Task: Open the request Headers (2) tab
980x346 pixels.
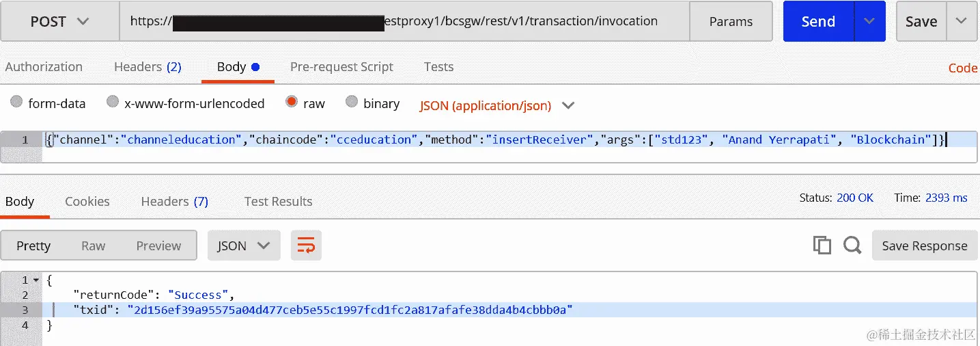Action: (148, 67)
